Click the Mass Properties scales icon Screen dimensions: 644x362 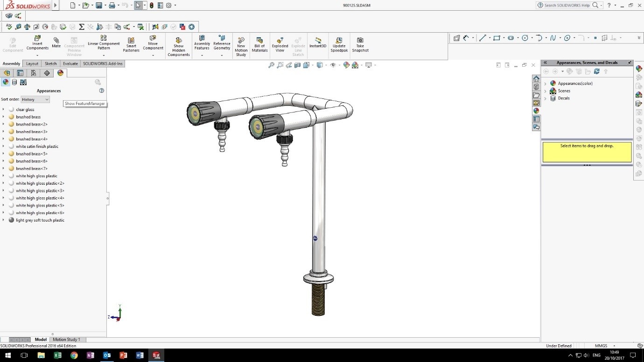27,27
